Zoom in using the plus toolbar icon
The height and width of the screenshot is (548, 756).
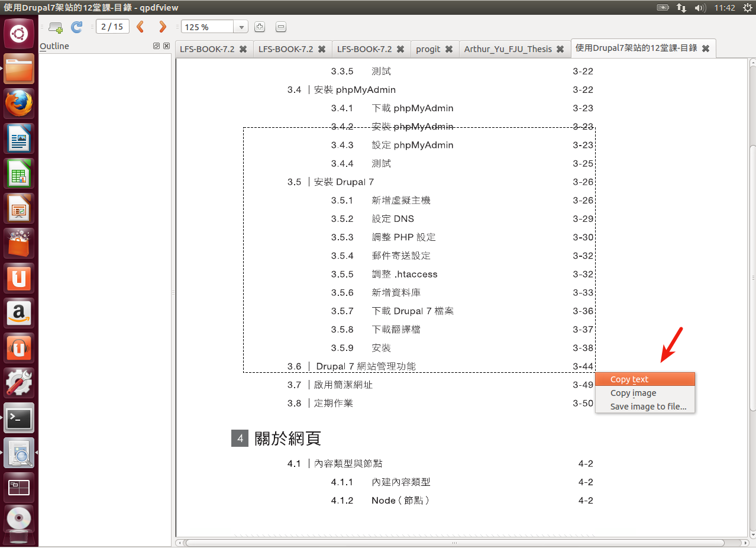(259, 27)
